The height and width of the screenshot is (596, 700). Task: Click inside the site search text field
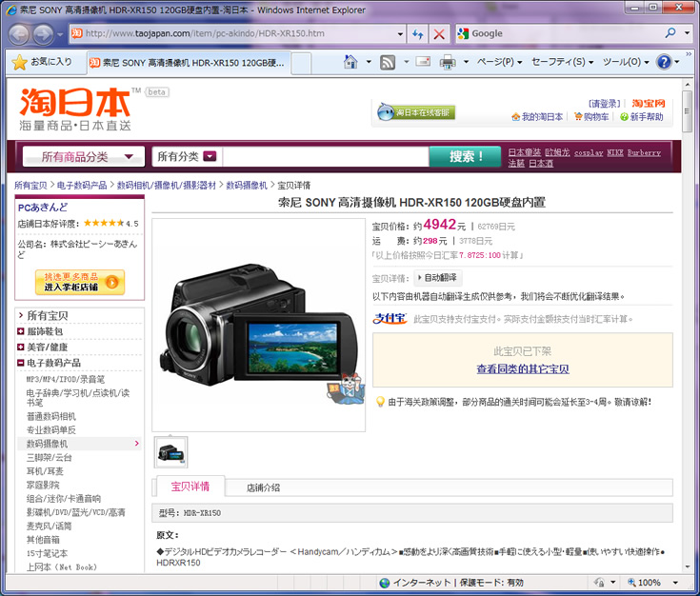325,156
